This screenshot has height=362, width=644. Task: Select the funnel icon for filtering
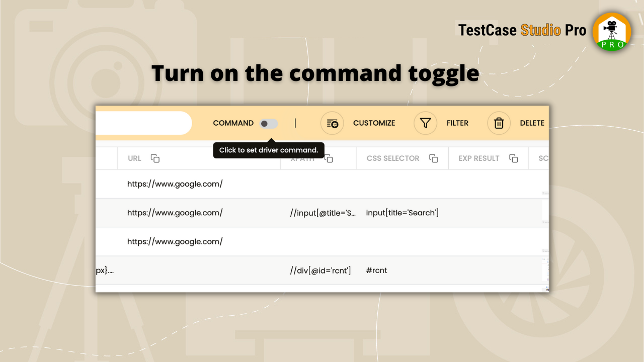[x=426, y=123]
